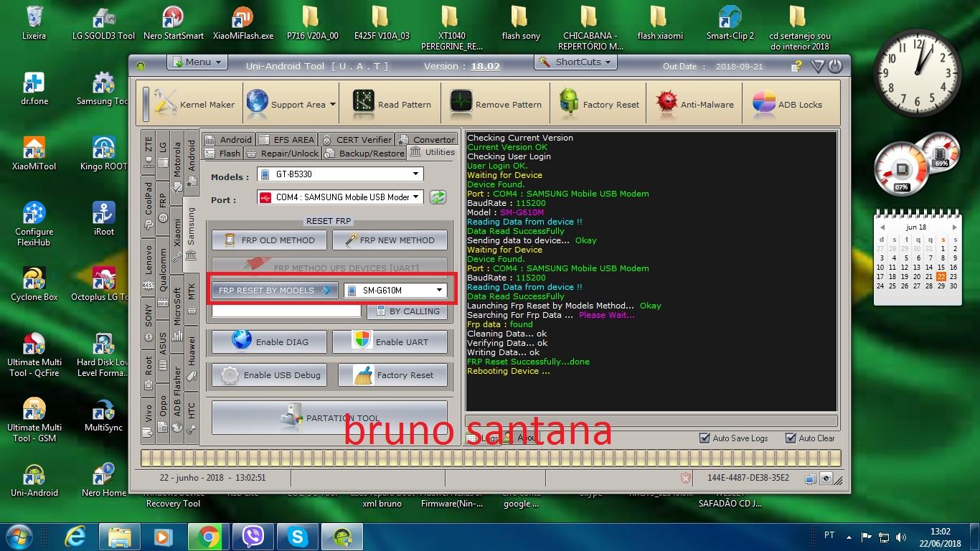Click the Enable DIAG button
The height and width of the screenshot is (551, 980).
[269, 342]
